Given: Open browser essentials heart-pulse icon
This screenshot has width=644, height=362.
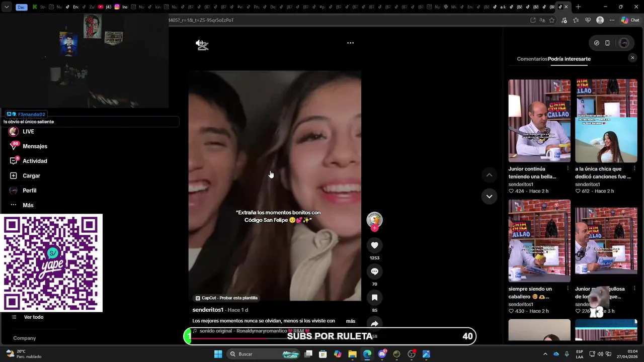Looking at the screenshot, I should (588, 20).
